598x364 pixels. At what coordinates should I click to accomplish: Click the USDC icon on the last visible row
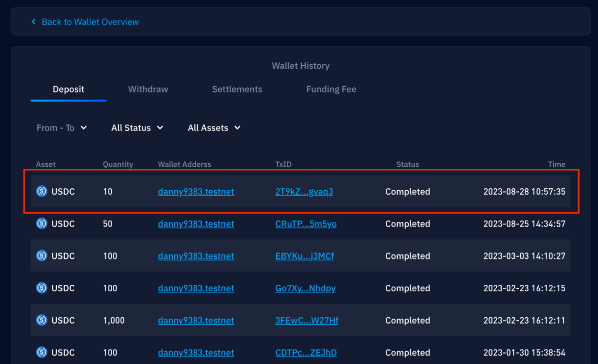point(41,353)
